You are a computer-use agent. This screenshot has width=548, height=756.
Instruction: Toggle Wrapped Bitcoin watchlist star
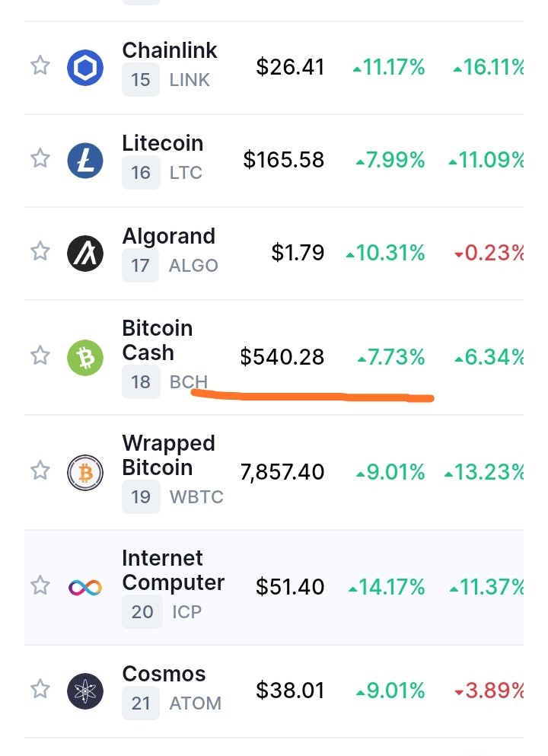(40, 470)
